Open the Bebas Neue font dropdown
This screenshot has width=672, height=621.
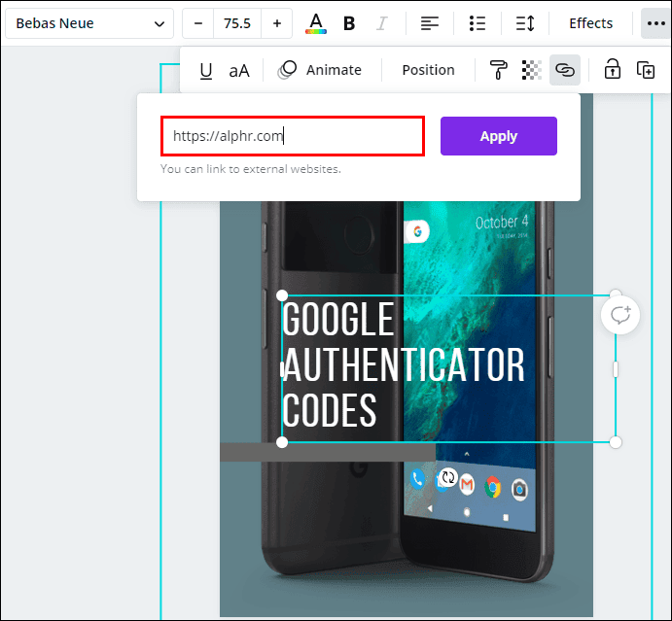(x=88, y=23)
